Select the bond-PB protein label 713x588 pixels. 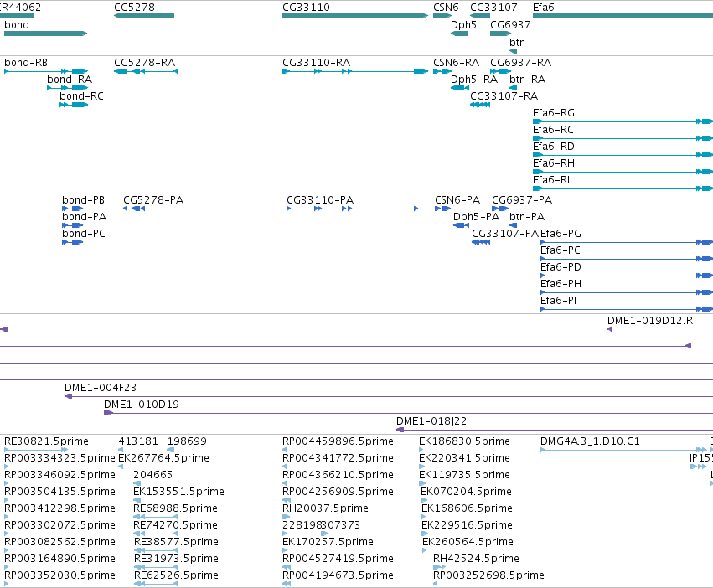83,200
